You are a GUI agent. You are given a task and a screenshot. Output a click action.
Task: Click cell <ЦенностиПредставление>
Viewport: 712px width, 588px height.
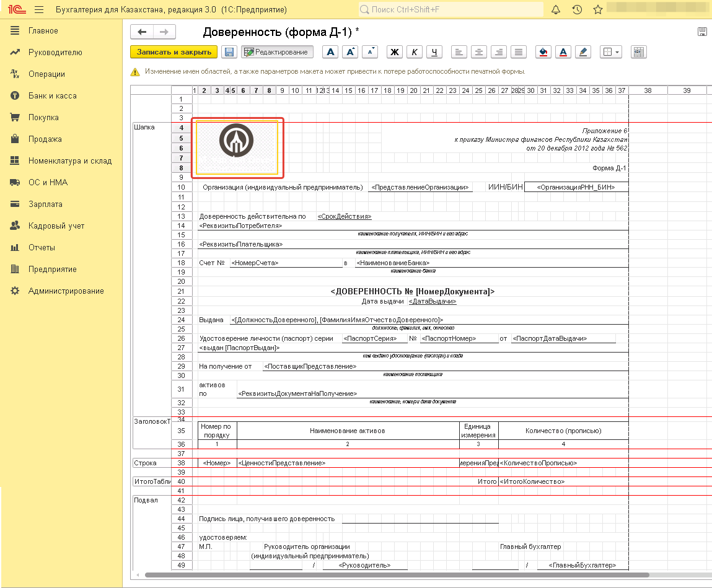[x=348, y=463]
